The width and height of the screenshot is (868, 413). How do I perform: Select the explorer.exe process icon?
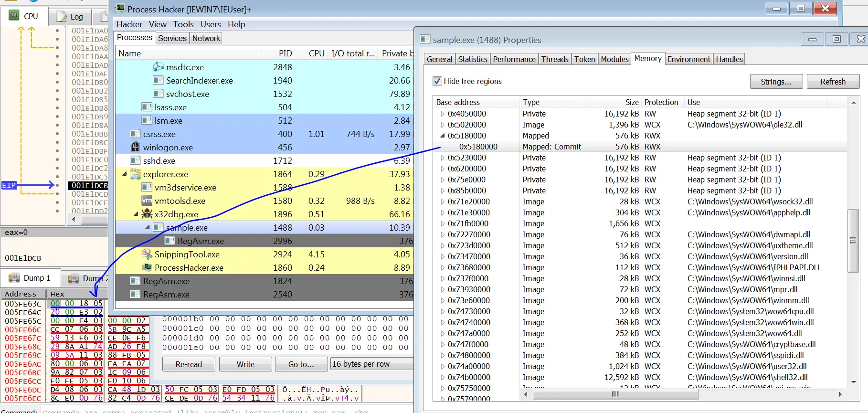pyautogui.click(x=136, y=174)
